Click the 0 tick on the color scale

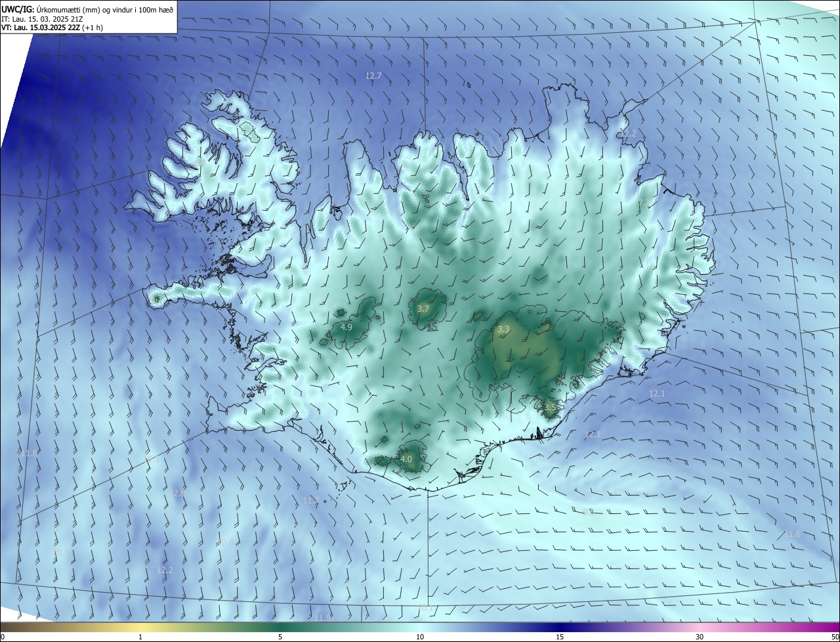(x=3, y=637)
